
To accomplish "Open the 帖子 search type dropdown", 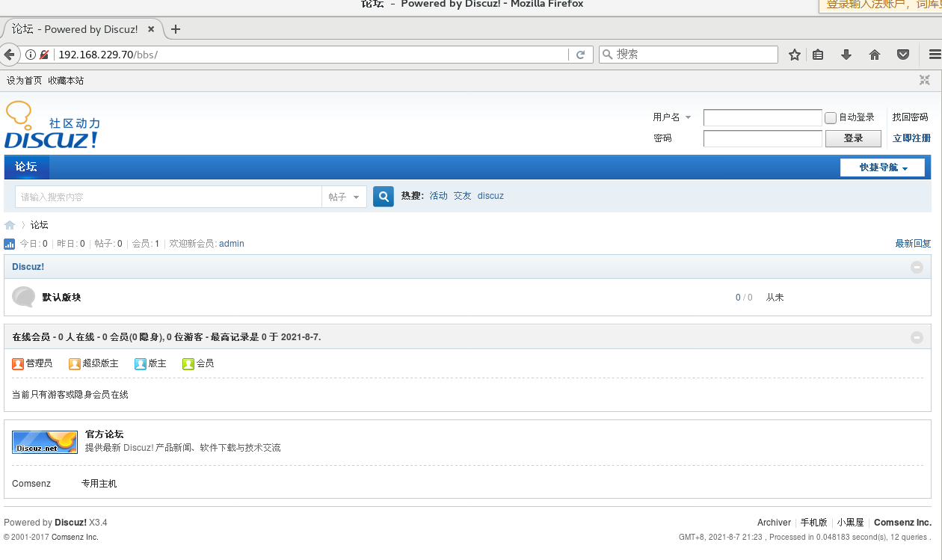I will tap(344, 197).
